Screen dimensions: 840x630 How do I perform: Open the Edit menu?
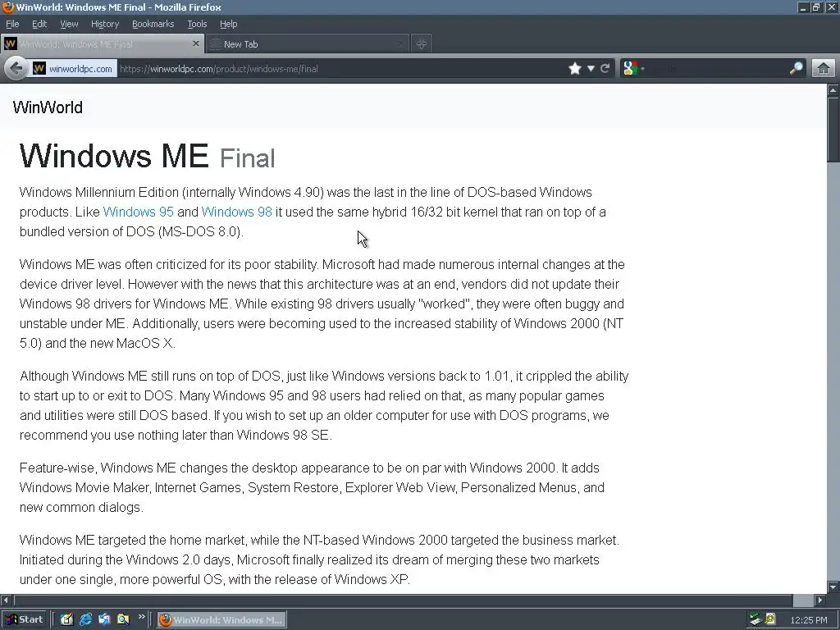[x=39, y=24]
